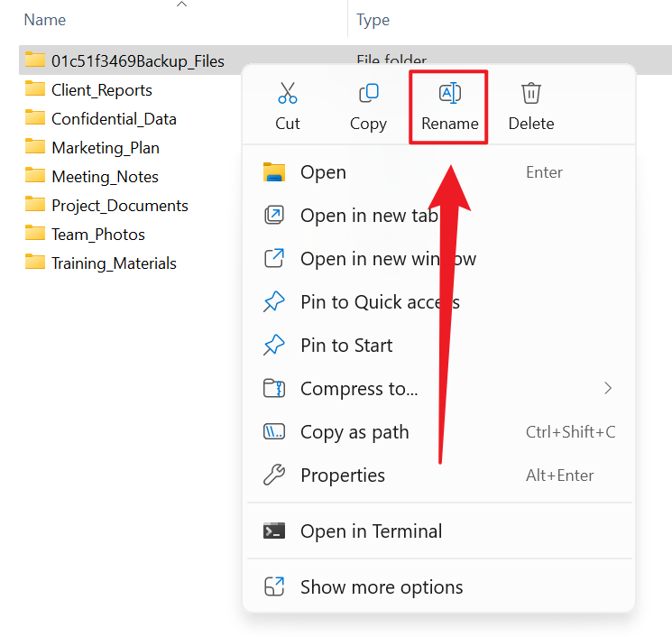Choose Copy as path
Viewport: 672px width, 637px height.
(x=440, y=431)
